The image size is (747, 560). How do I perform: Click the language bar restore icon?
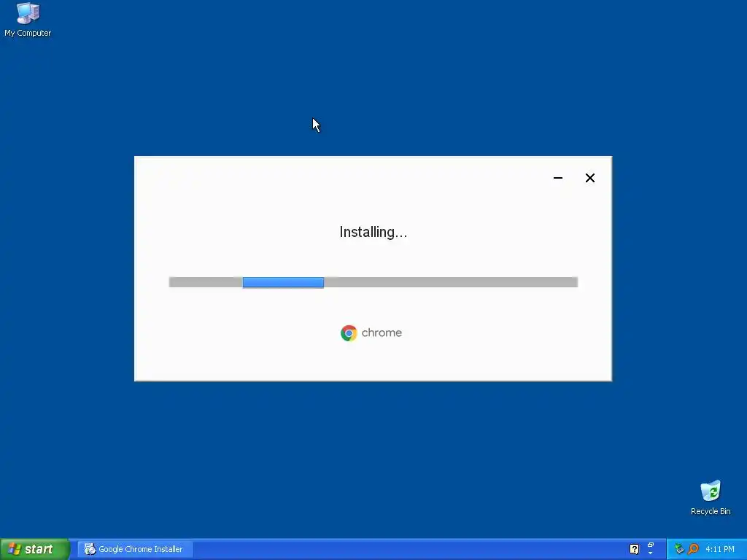click(x=651, y=545)
